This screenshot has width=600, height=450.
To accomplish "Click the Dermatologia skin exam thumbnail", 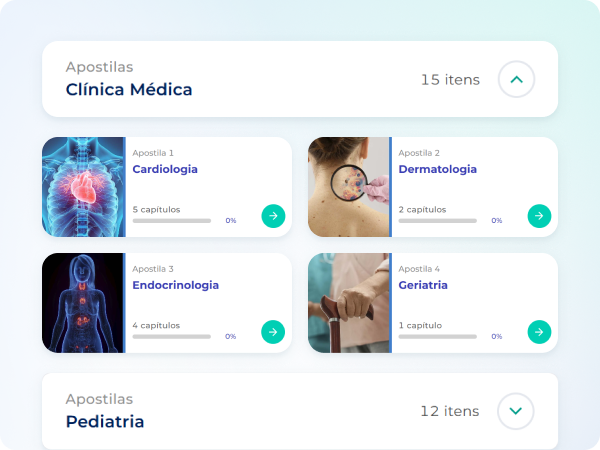I will 348,187.
